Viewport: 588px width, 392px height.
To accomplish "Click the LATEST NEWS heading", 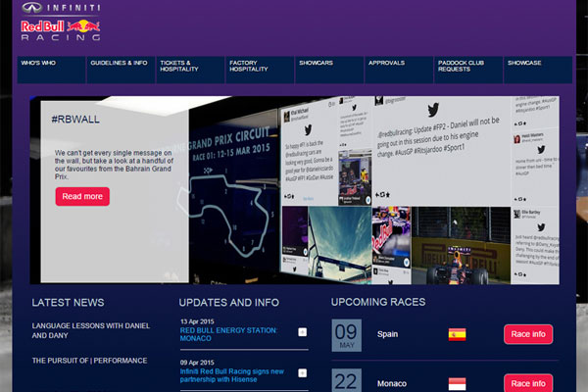I will [x=68, y=303].
